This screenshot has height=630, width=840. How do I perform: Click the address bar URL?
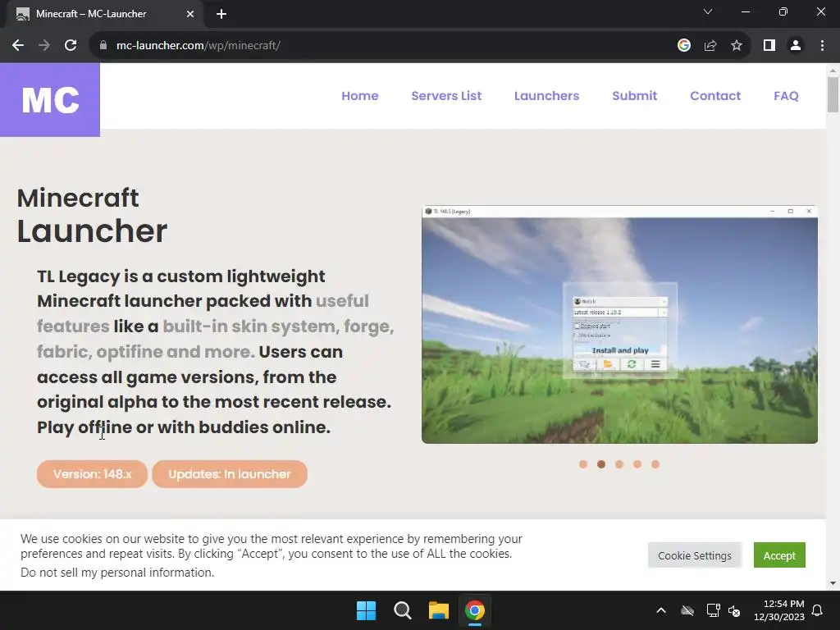tap(199, 46)
